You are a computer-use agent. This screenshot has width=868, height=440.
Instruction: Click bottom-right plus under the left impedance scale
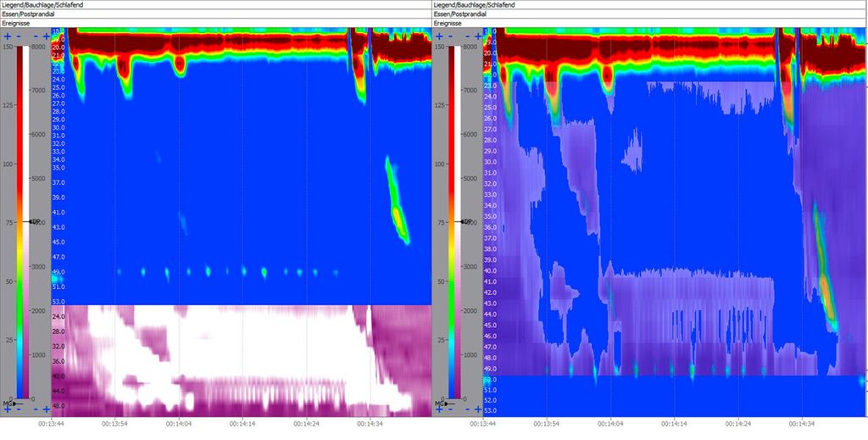[47, 409]
